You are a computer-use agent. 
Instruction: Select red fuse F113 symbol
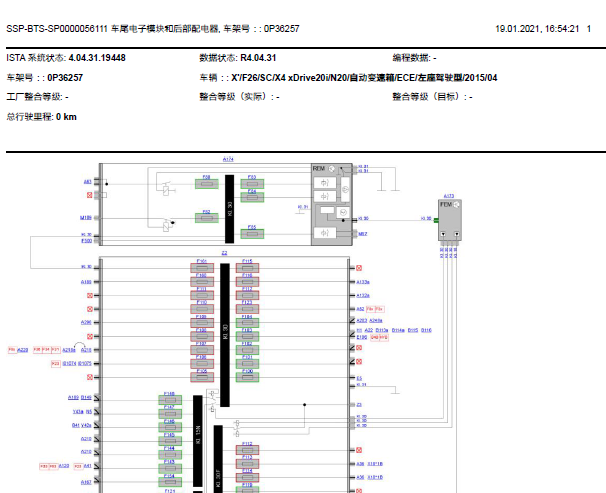[247, 464]
